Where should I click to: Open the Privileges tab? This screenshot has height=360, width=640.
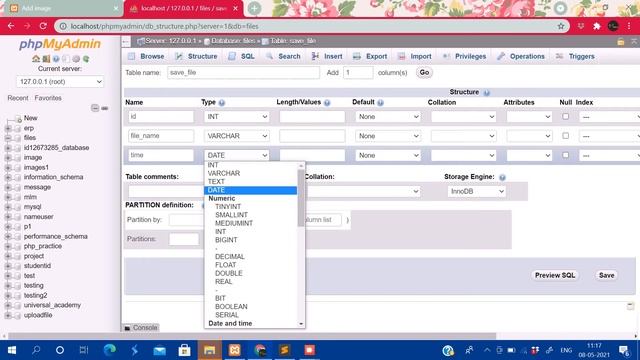tap(465, 56)
